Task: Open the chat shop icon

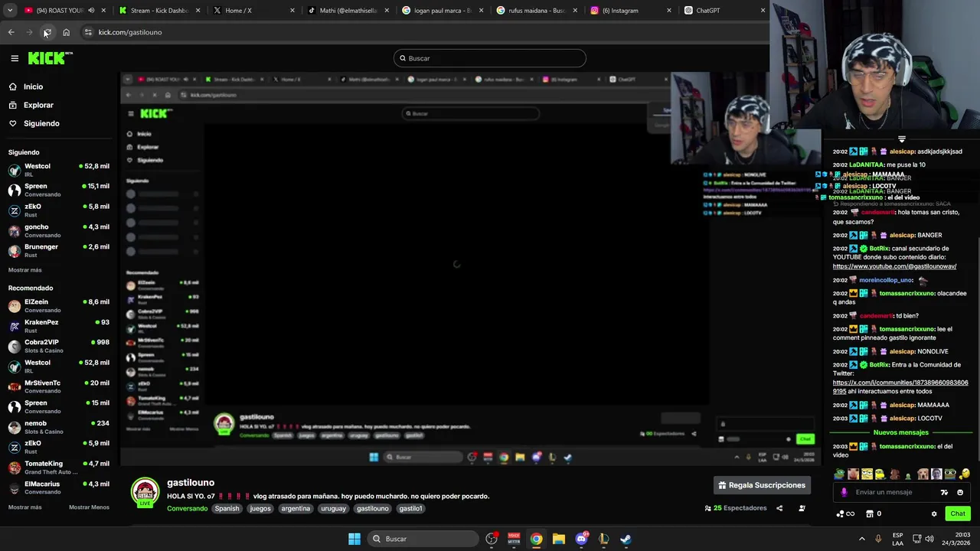Action: coord(870,514)
